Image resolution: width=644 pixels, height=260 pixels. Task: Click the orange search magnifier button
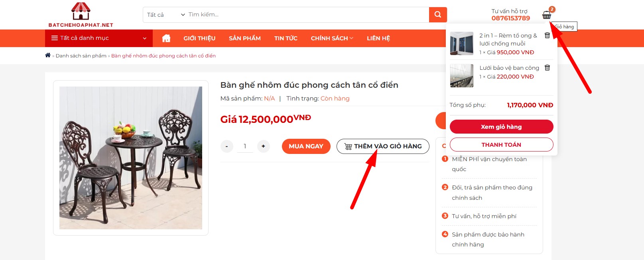click(x=438, y=15)
